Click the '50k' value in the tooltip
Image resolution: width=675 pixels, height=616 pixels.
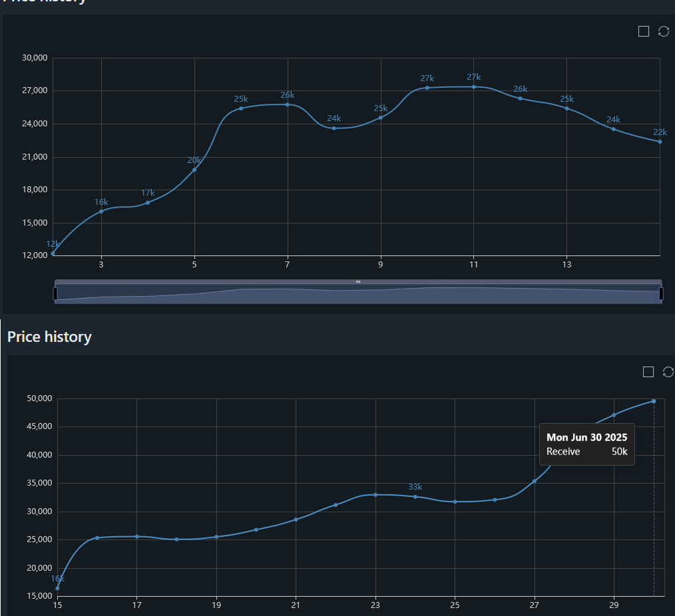click(620, 452)
